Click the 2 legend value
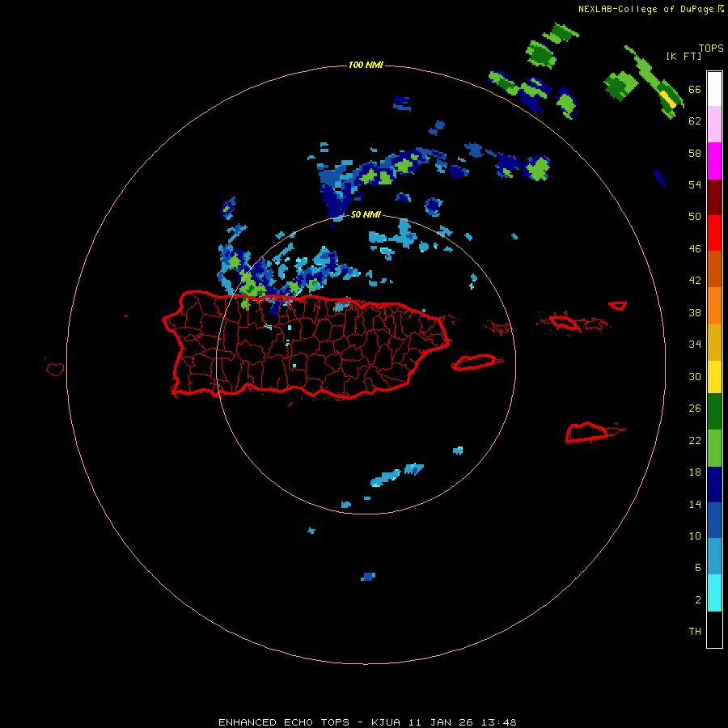Viewport: 728px width, 728px height. coord(698,599)
